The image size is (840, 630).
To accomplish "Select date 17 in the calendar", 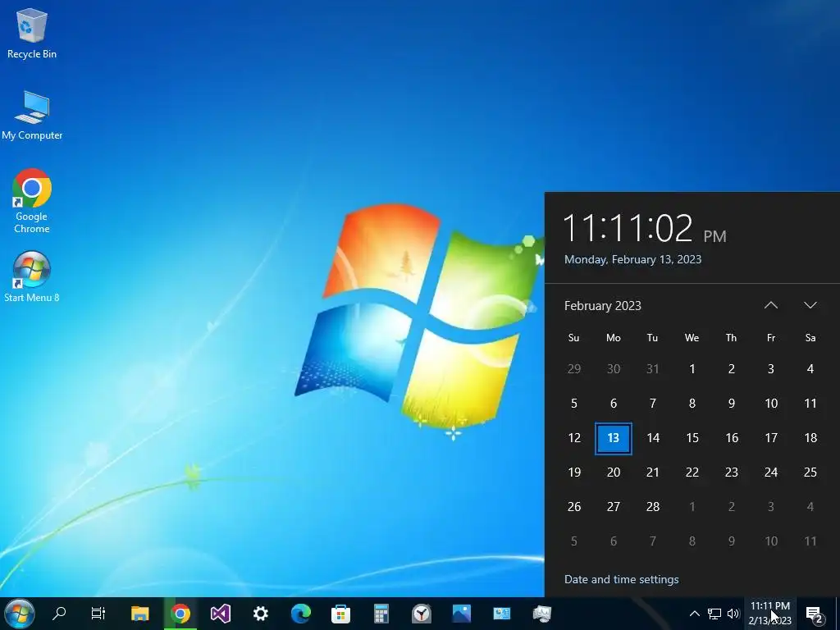I will [x=771, y=438].
